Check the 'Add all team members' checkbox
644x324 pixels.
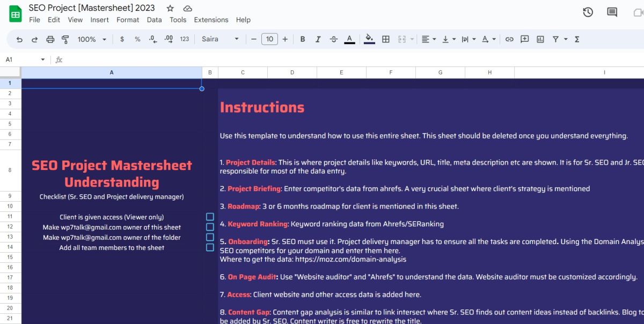[x=210, y=247]
